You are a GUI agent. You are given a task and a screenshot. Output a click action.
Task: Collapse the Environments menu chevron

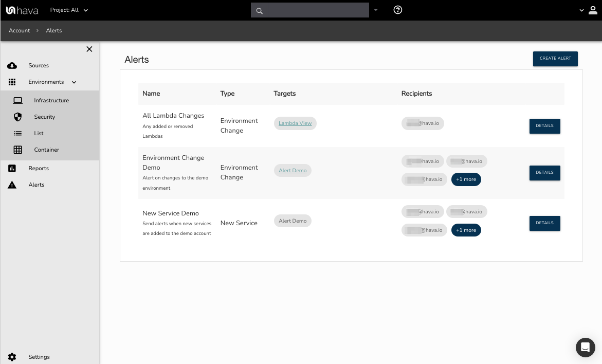pyautogui.click(x=74, y=82)
